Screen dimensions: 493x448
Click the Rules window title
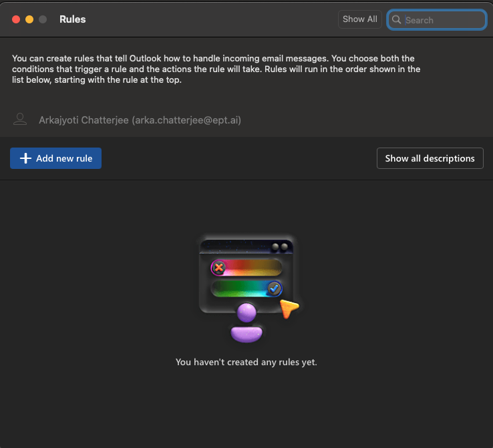pyautogui.click(x=72, y=19)
